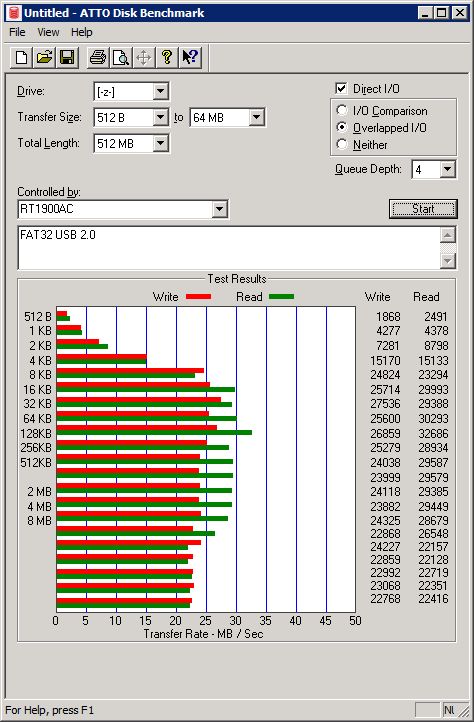Screen dimensions: 474x722
Task: Click in the FAT32 USB 2.0 description field
Action: 229,248
